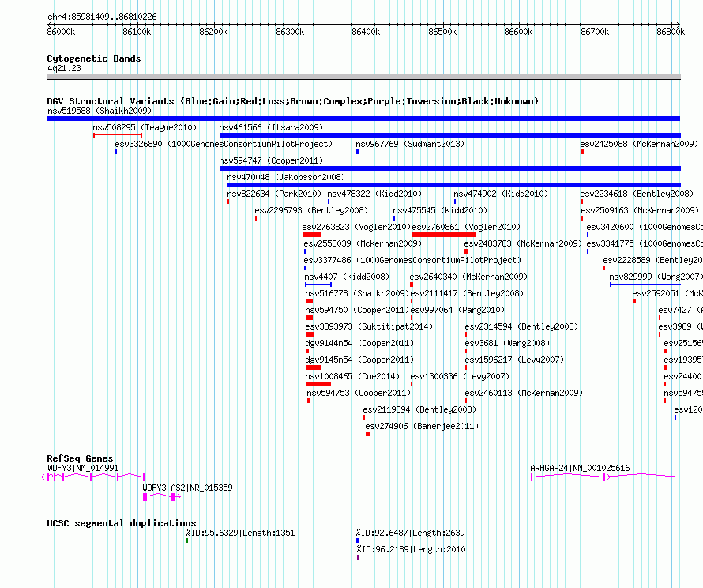The width and height of the screenshot is (703, 588).
Task: Click esv2119894 (Bentley2008) label
Action: (x=419, y=409)
